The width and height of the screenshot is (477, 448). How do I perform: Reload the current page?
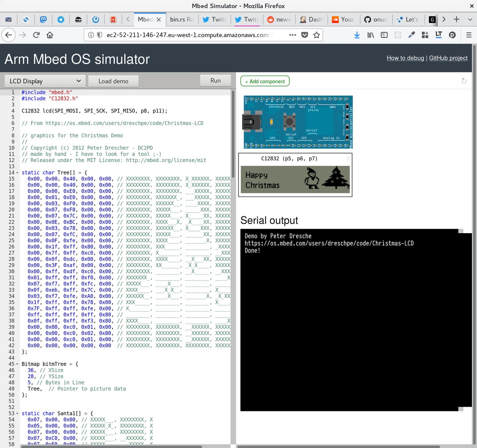tap(36, 35)
